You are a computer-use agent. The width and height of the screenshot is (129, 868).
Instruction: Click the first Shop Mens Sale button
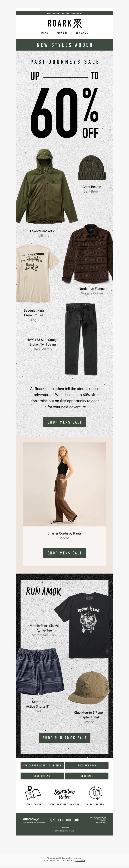pos(64,422)
